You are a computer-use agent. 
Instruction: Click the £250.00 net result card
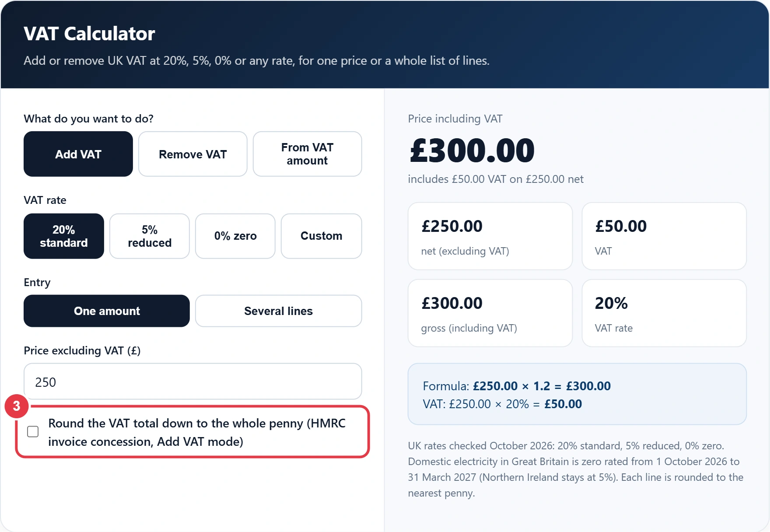point(490,236)
